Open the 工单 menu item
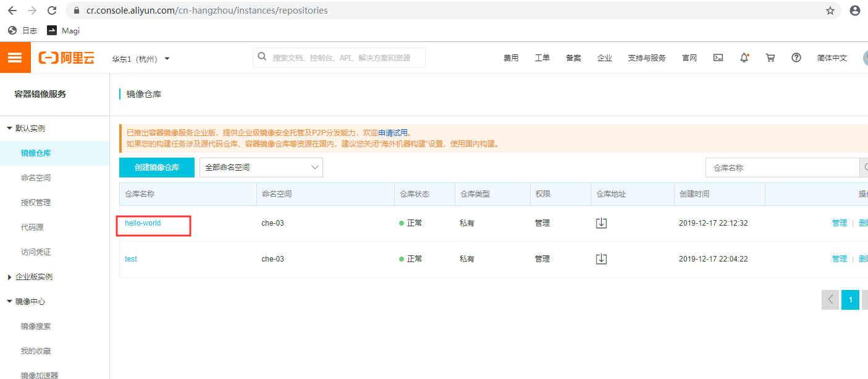Viewport: 868px width, 379px height. pyautogui.click(x=542, y=57)
